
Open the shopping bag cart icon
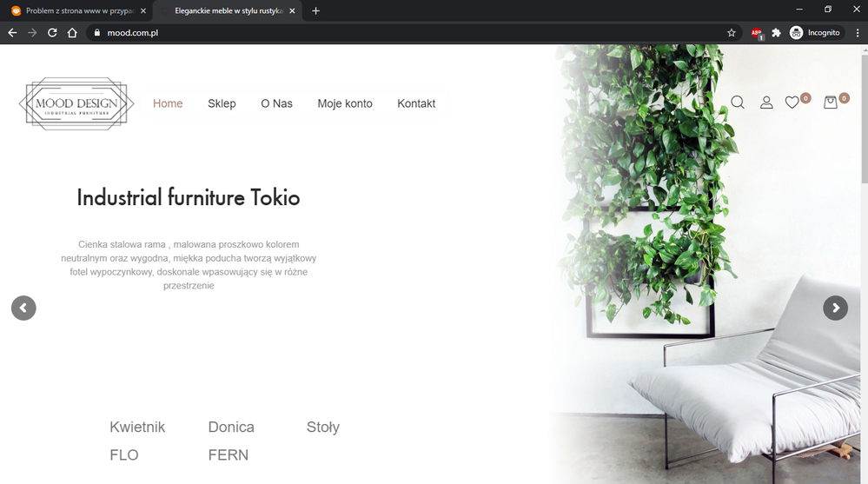(x=831, y=103)
